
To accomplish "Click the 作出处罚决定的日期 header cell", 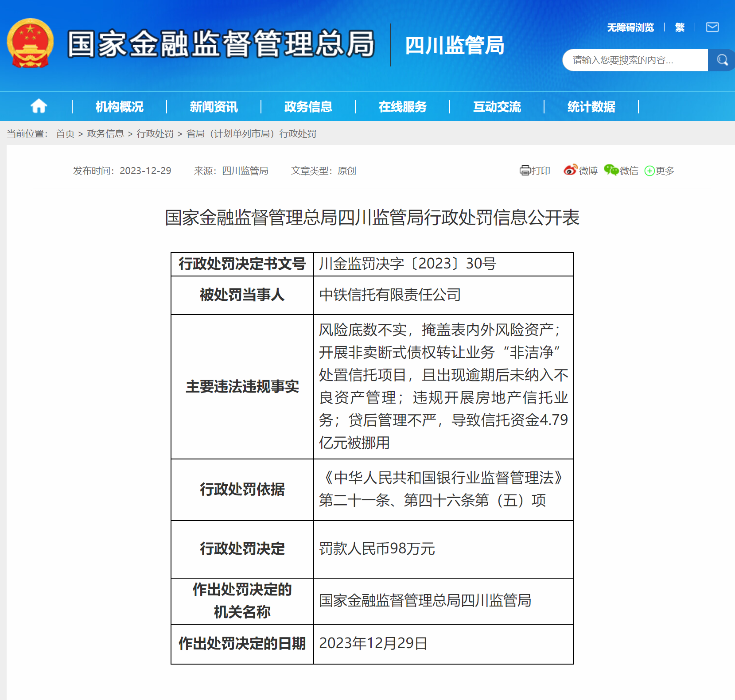I will click(x=242, y=644).
